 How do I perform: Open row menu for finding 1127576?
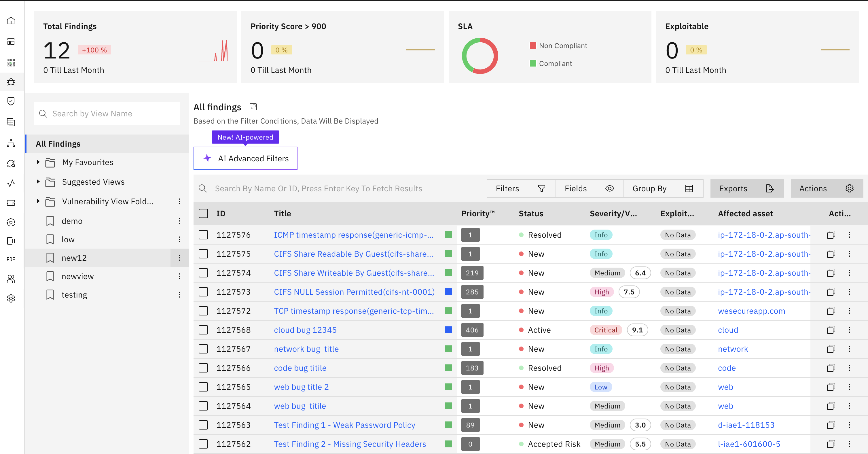(x=849, y=234)
